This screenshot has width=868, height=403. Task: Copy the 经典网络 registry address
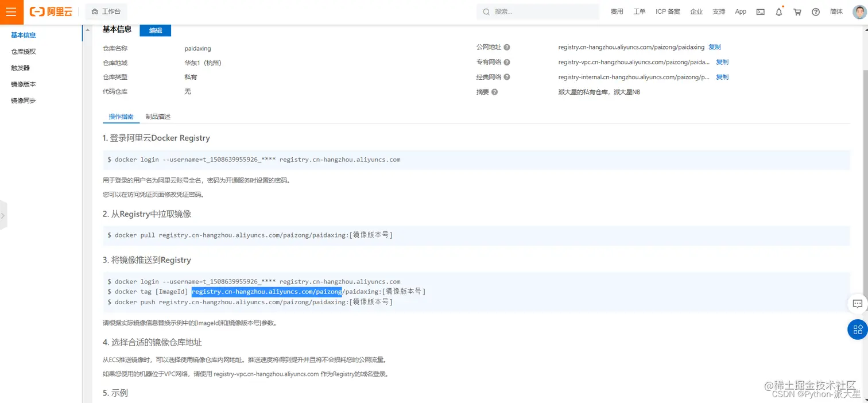722,77
